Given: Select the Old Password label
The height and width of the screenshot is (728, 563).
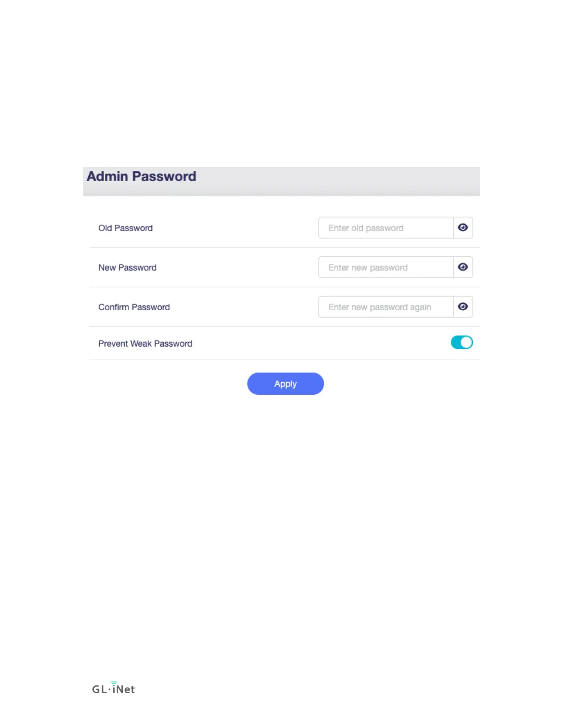Looking at the screenshot, I should pos(126,228).
